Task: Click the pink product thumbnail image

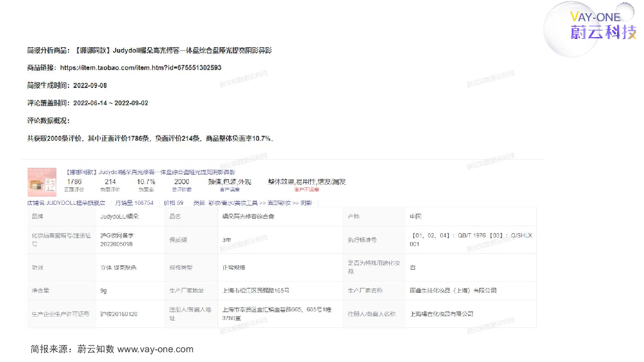Action: click(42, 182)
